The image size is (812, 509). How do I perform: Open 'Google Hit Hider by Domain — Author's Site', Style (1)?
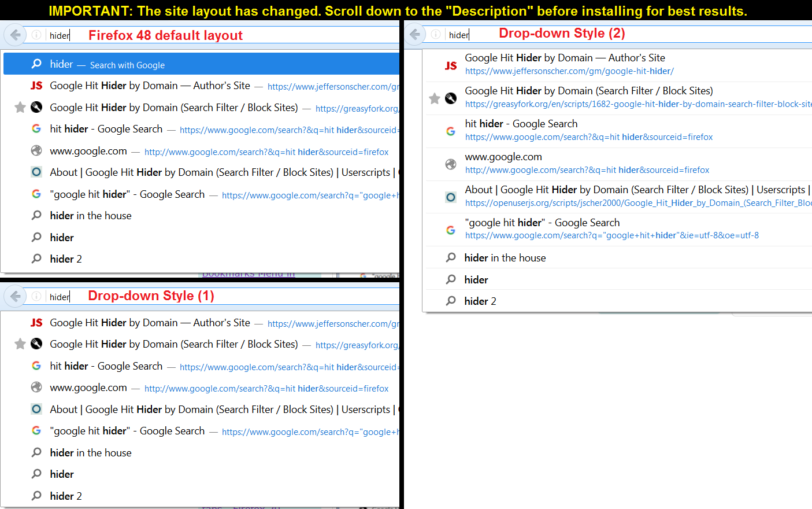(150, 323)
